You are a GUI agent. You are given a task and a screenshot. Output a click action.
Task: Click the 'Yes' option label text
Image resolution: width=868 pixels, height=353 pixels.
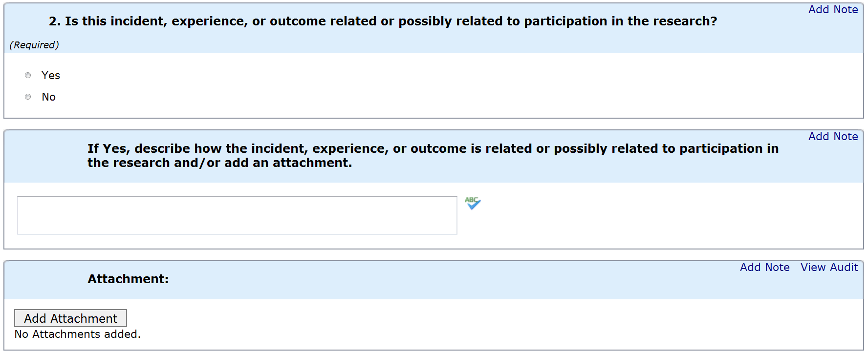coord(51,75)
